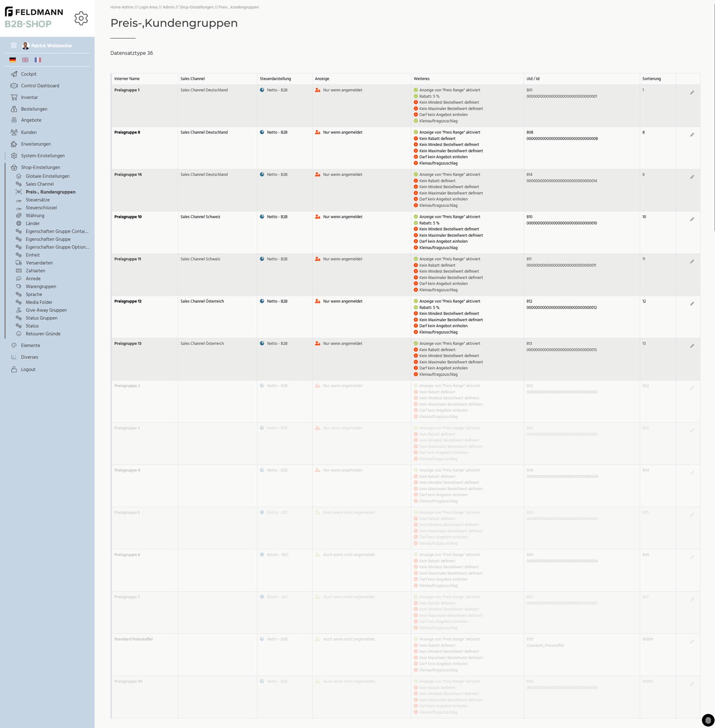Click the fingerprint icon at bottom right
The width and height of the screenshot is (715, 728).
pyautogui.click(x=708, y=720)
